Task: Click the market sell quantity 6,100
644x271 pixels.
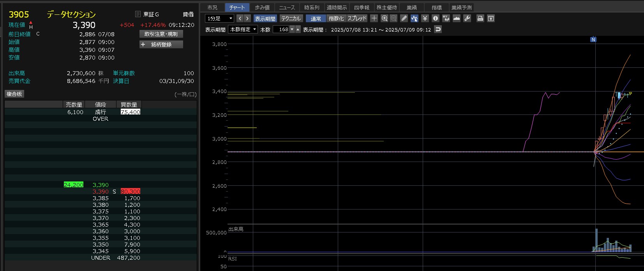Action: click(75, 112)
